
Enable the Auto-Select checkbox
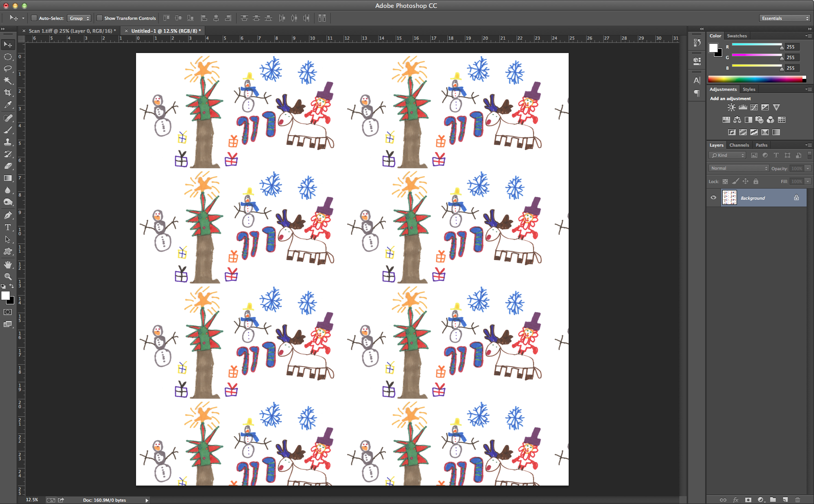tap(34, 18)
